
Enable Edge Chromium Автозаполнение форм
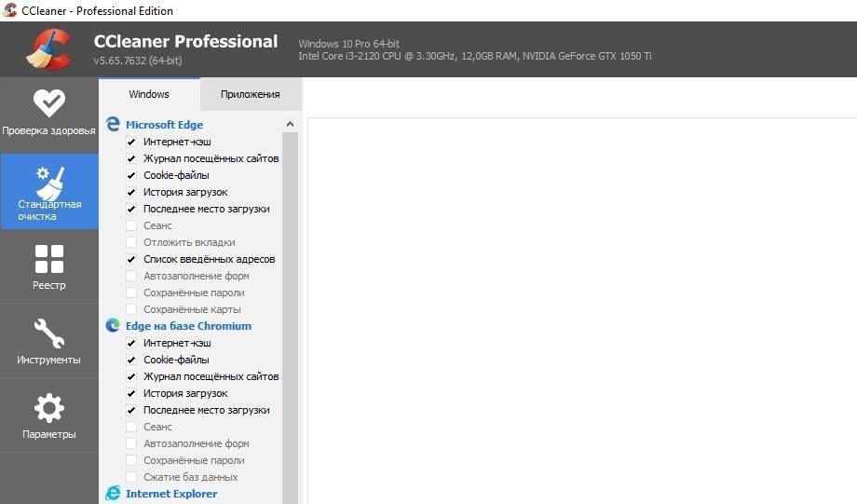tap(131, 443)
